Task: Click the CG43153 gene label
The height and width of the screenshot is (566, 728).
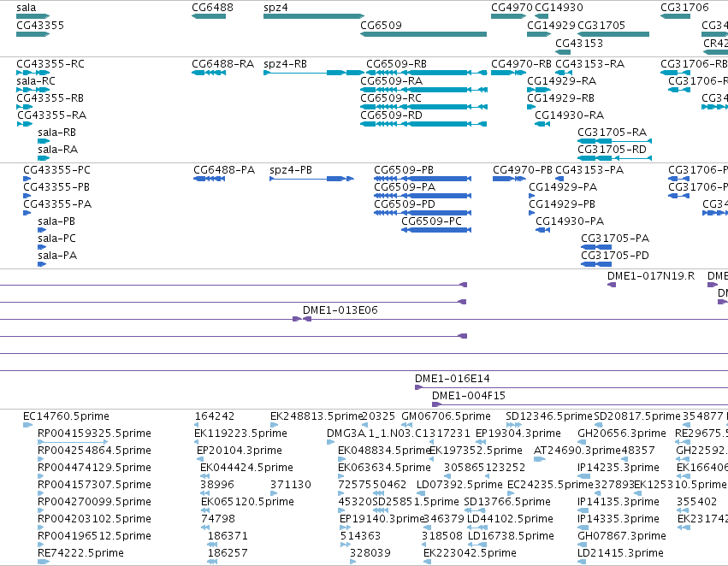Action: pos(579,43)
